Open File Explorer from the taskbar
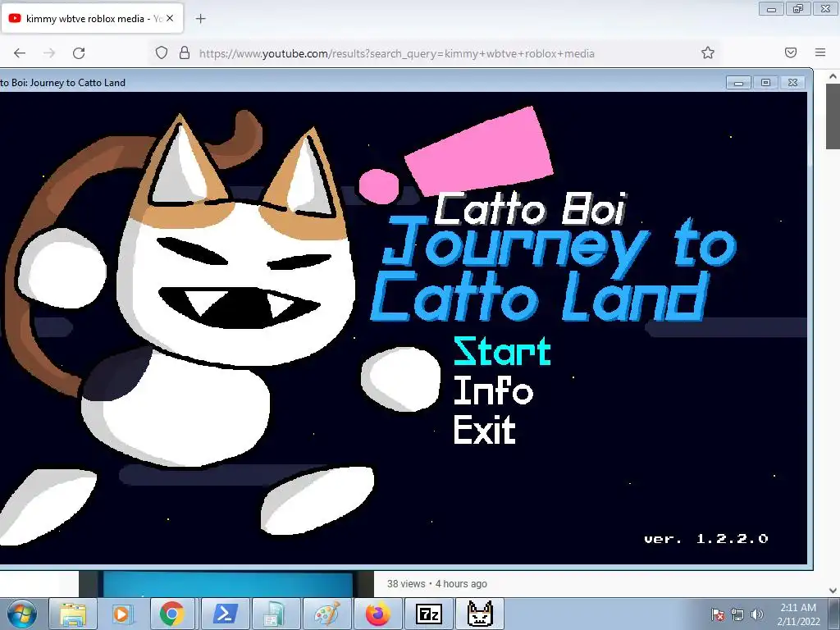This screenshot has width=840, height=630. point(73,614)
